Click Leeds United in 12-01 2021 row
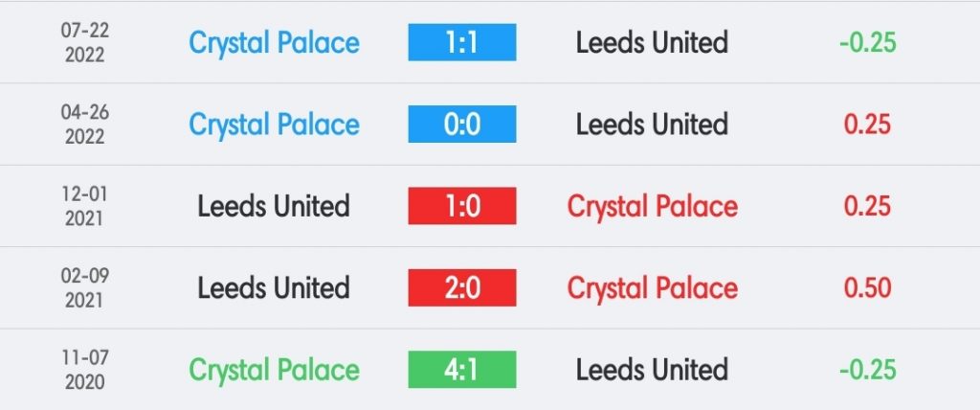 point(274,206)
